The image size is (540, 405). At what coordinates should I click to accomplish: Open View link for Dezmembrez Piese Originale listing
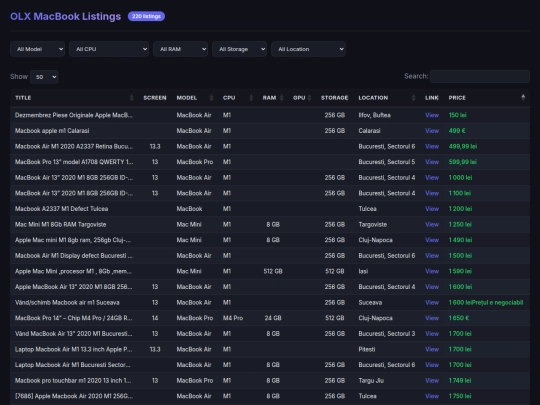coord(432,115)
